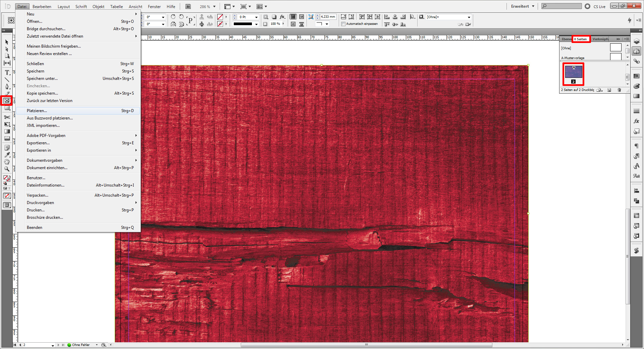
Task: Create a new page in Seiten panel
Action: (609, 90)
